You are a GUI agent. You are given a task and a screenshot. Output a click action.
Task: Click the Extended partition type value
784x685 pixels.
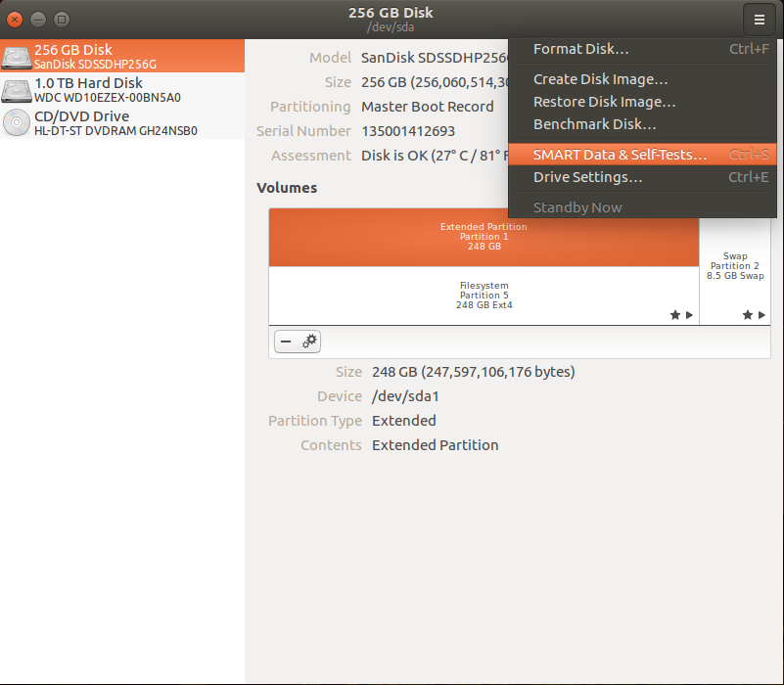point(404,421)
